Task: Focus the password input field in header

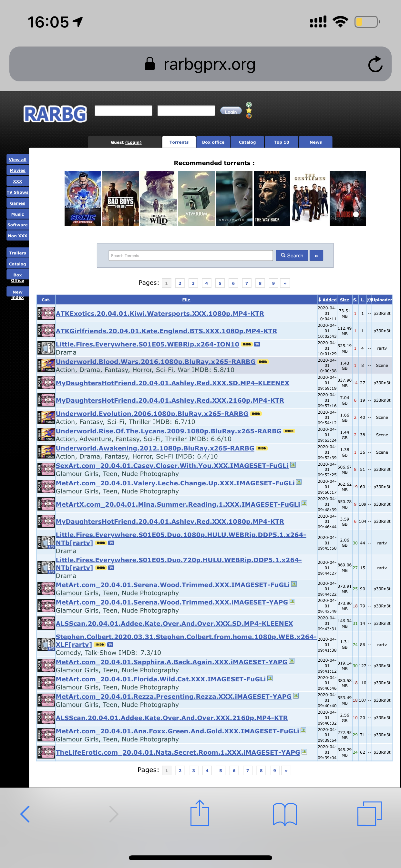Action: pyautogui.click(x=186, y=110)
